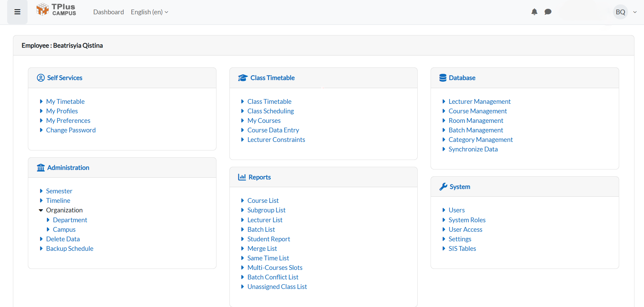
Task: Collapse the Organization tree item
Action: point(41,210)
